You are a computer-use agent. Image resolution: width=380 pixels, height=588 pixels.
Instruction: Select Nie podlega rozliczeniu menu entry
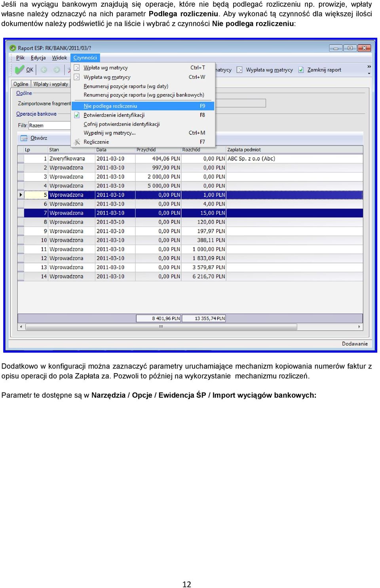coord(144,106)
